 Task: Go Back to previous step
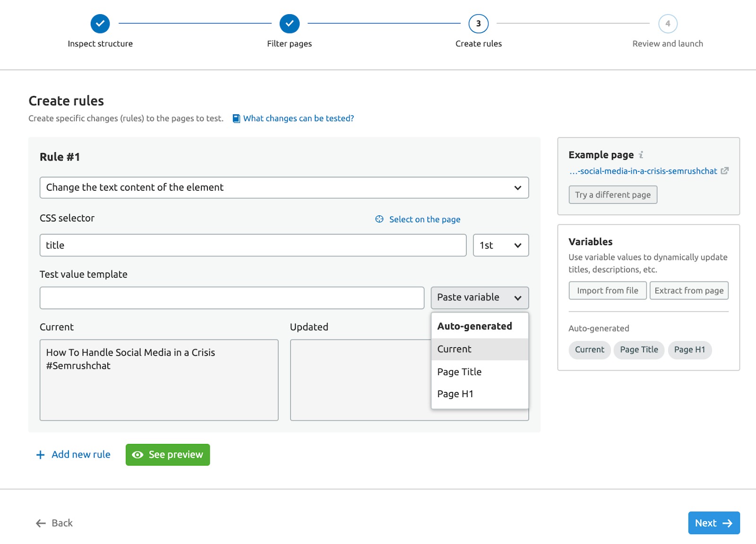(54, 523)
